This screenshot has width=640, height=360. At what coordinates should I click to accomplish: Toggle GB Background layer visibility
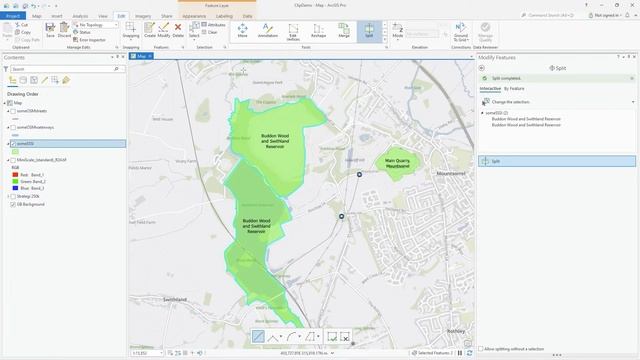(x=13, y=204)
